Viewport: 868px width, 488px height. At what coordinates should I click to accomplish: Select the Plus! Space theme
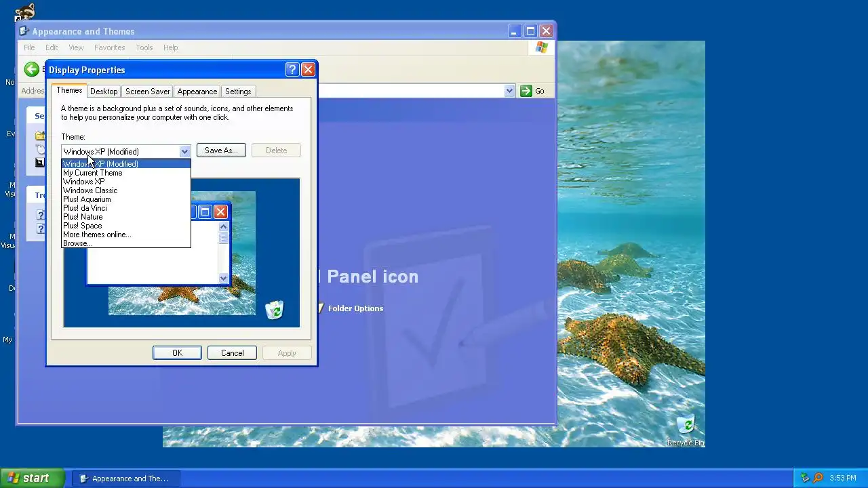point(126,226)
